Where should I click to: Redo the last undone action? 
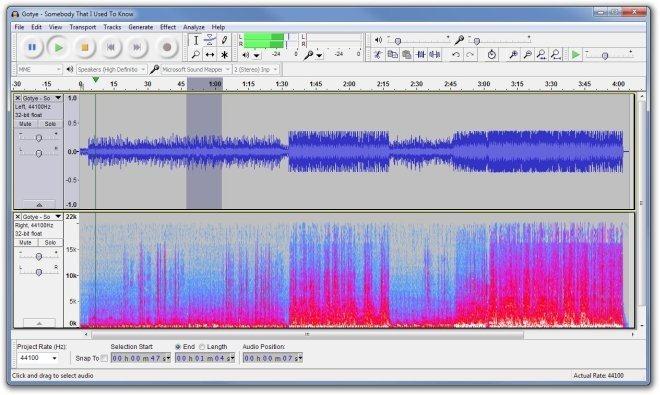[470, 54]
